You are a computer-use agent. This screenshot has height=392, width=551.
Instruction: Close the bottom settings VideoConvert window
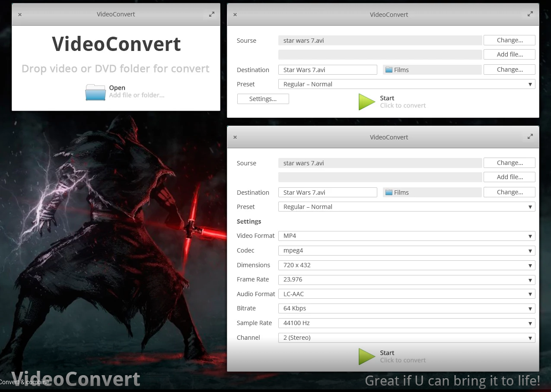tap(235, 137)
